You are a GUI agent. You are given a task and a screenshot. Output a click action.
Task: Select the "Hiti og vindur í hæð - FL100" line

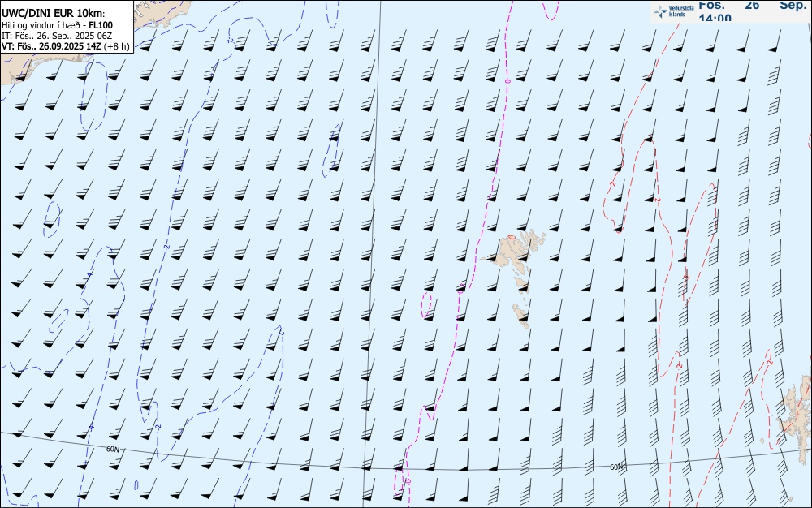pos(57,25)
